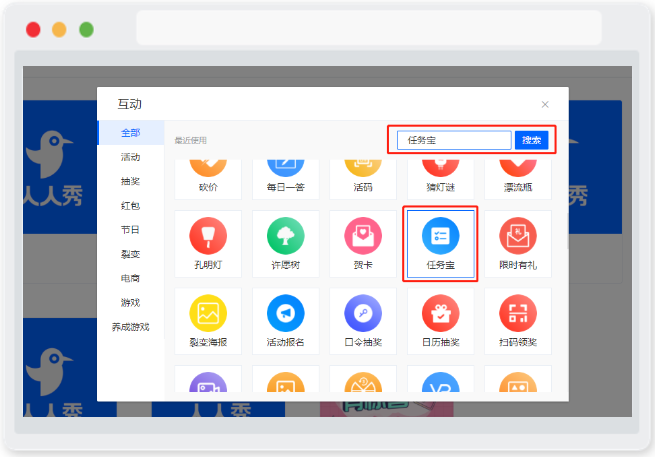This screenshot has height=457, width=655.
Task: Open the 红包 category tab
Action: pyautogui.click(x=130, y=206)
